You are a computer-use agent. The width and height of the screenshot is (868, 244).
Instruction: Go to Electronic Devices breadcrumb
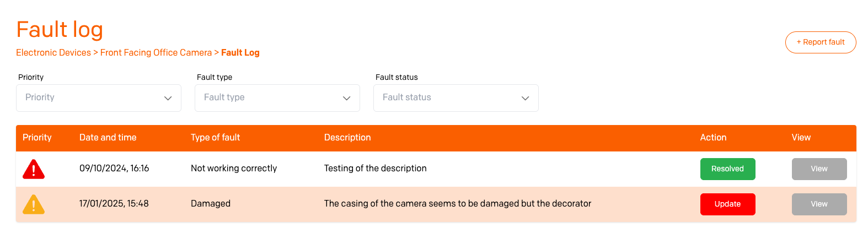[53, 53]
